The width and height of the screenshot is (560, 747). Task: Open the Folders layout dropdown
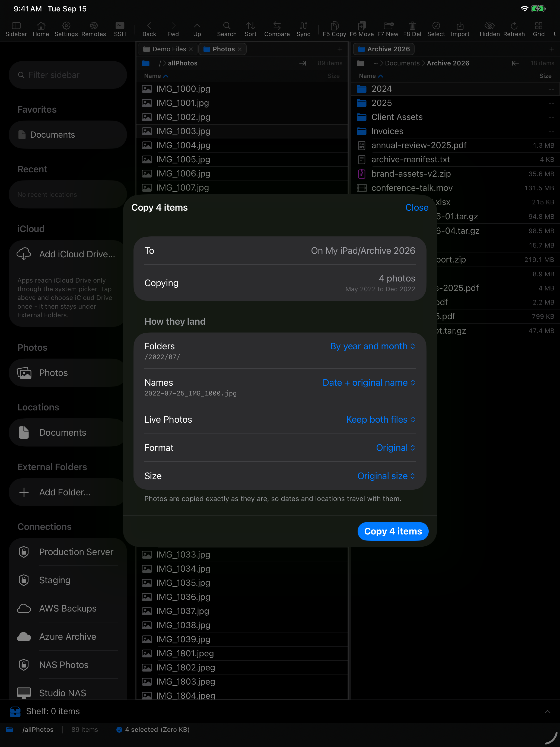[372, 346]
